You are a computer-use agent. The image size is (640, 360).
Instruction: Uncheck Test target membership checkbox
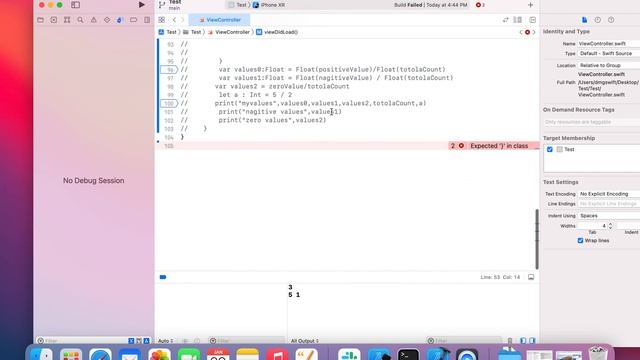click(x=550, y=149)
